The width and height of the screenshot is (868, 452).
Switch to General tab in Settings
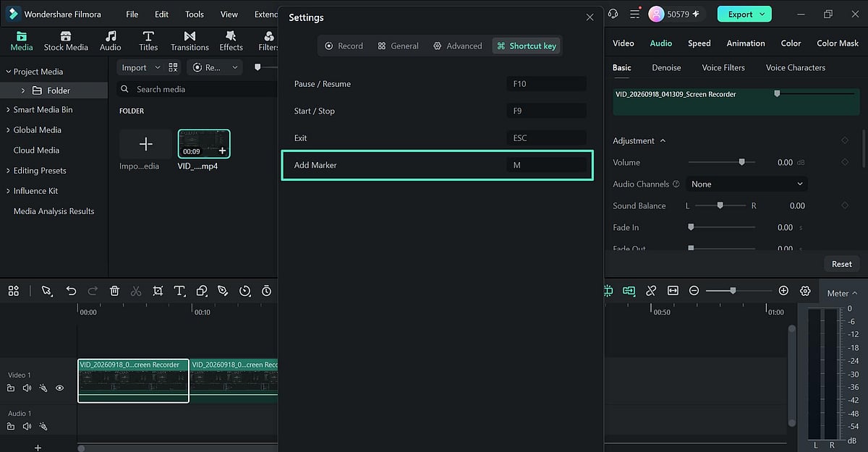coord(398,46)
